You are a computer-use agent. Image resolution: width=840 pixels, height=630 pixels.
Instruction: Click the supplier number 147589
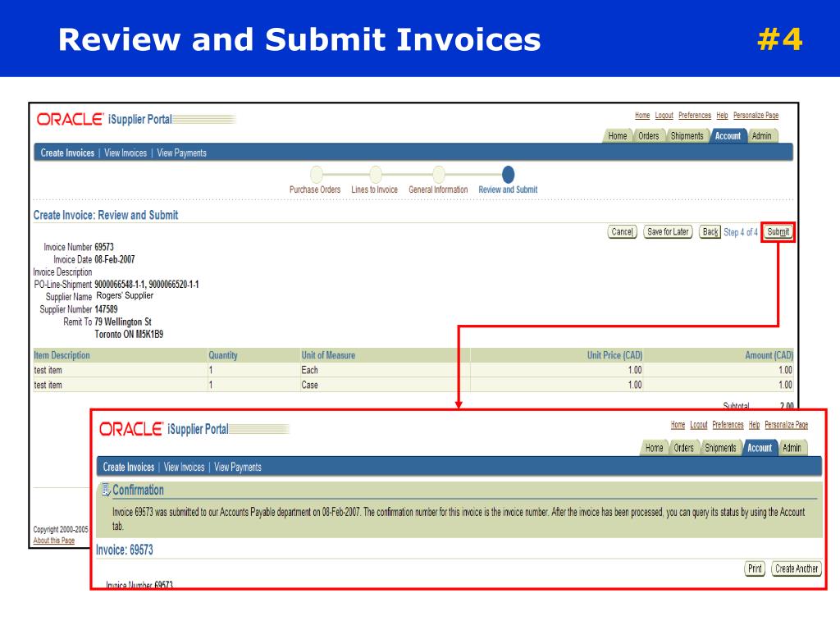pos(106,309)
